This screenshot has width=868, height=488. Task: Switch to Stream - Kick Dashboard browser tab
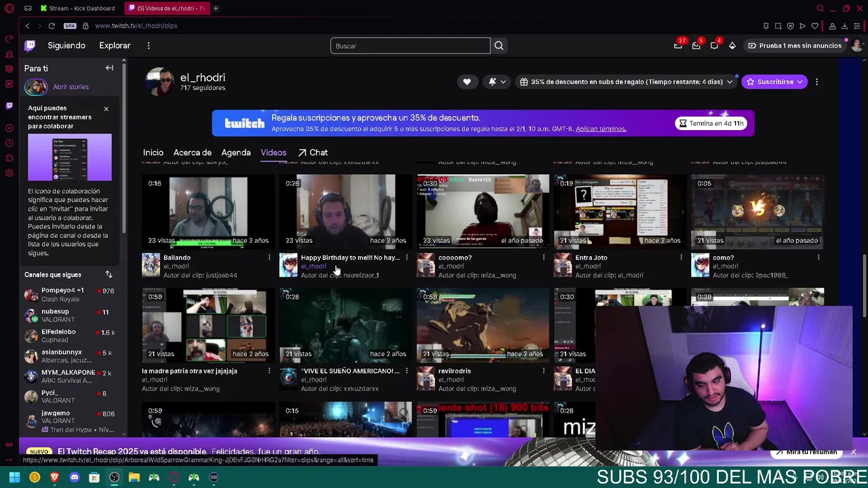78,8
